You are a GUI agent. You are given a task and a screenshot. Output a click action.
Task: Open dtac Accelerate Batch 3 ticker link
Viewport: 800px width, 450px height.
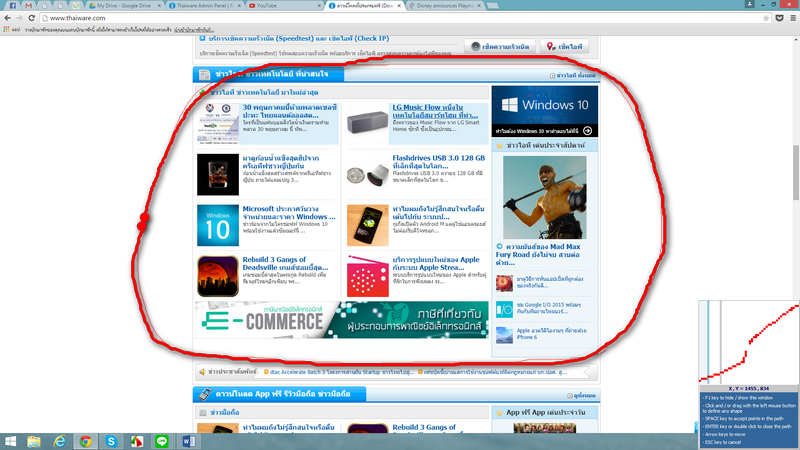coord(341,372)
